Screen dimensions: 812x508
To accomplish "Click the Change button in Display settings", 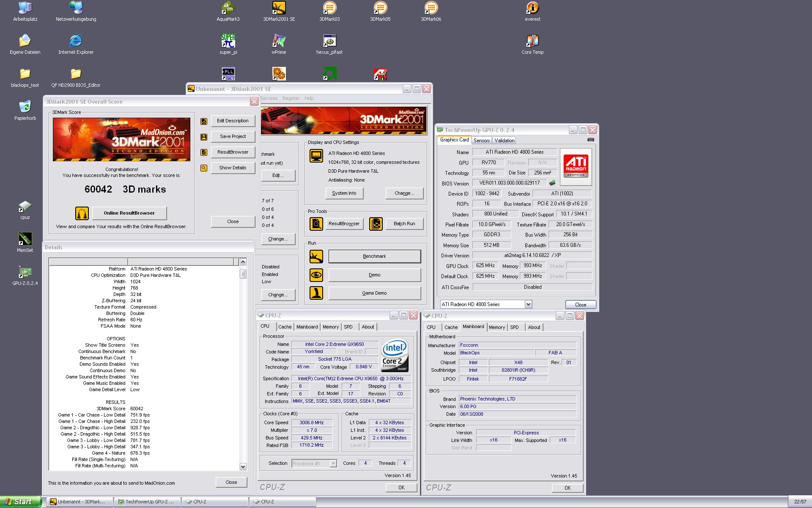I will [404, 193].
